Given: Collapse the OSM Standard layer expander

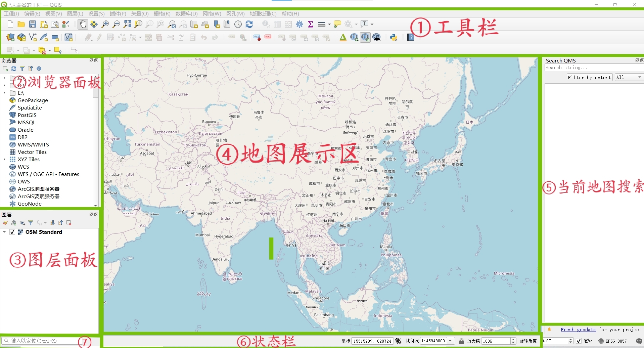Looking at the screenshot, I should [4, 232].
